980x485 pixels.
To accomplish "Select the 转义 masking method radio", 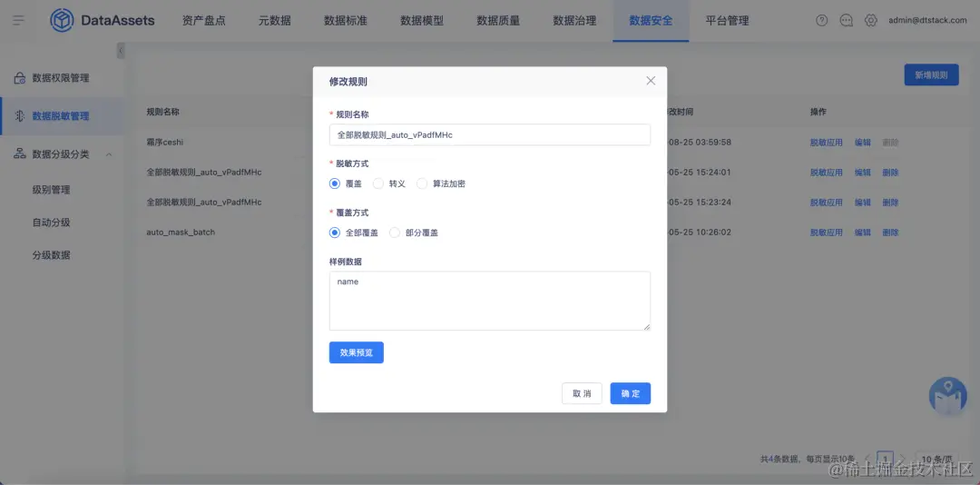I will [x=377, y=183].
